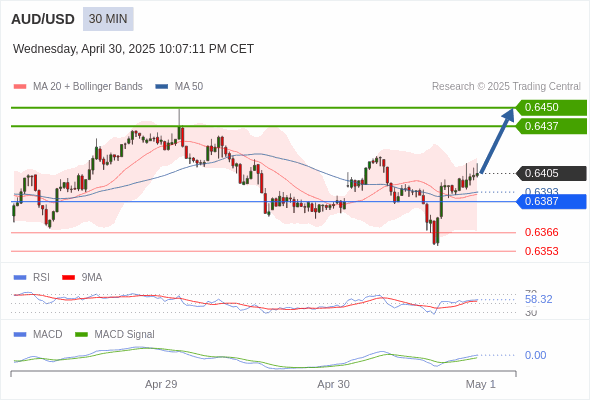Click the 0.6405 current price tag
590x400 pixels.
click(551, 173)
